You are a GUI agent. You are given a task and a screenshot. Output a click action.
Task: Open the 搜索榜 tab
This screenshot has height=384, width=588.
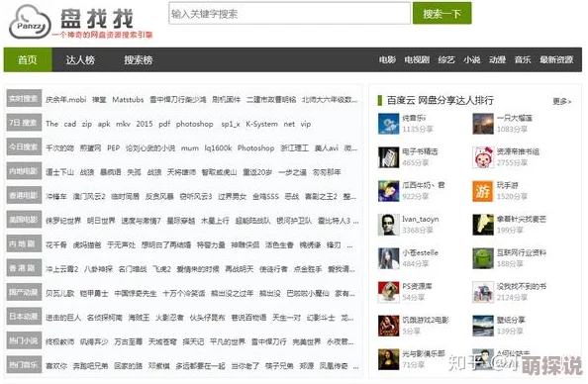139,59
